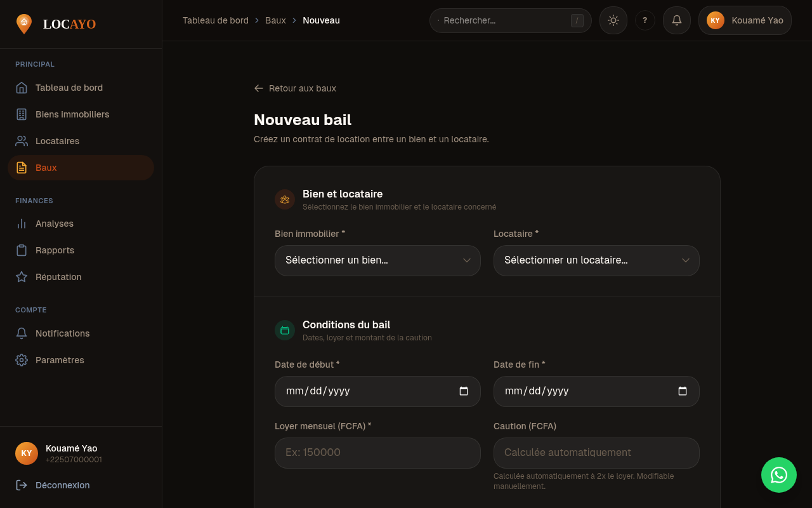Image resolution: width=812 pixels, height=508 pixels.
Task: Open the notifications bell in top bar
Action: point(676,20)
